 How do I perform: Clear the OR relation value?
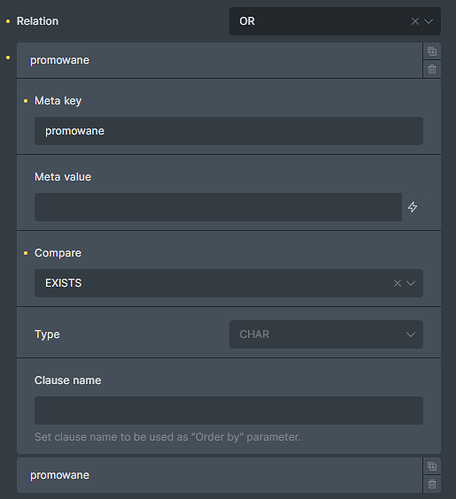point(415,21)
